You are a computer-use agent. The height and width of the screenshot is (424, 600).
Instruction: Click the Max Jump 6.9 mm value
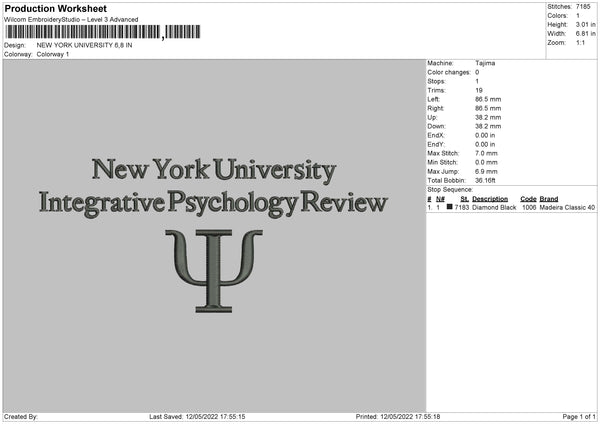[486, 171]
